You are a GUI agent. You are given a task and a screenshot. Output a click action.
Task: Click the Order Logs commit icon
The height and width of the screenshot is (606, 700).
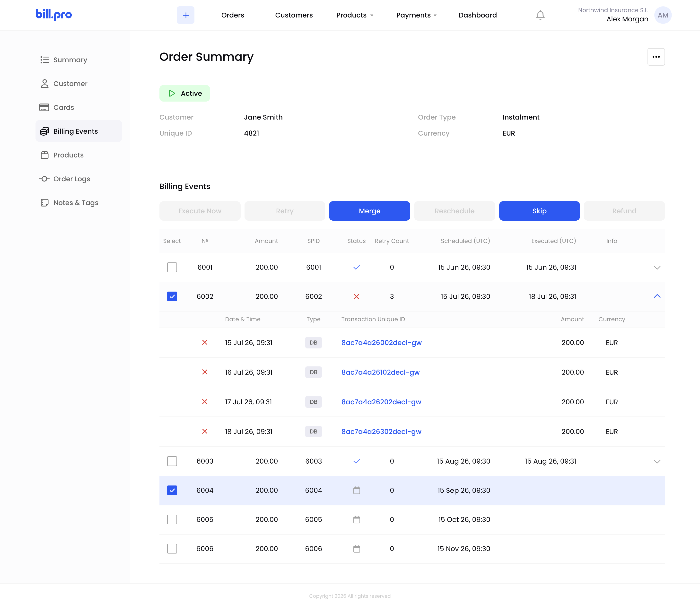[44, 179]
